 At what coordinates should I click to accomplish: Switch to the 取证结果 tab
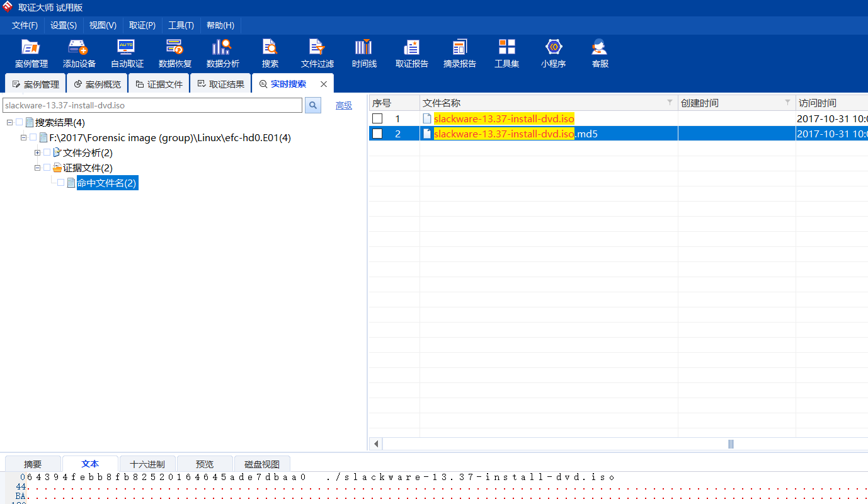click(220, 84)
